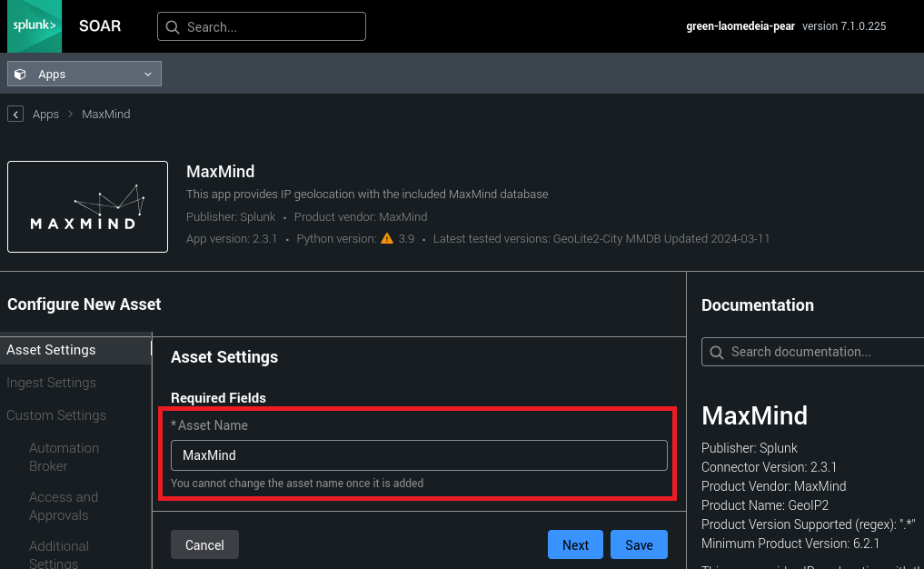924x569 pixels.
Task: Expand the Apps dropdown chevron arrow
Action: pos(148,75)
